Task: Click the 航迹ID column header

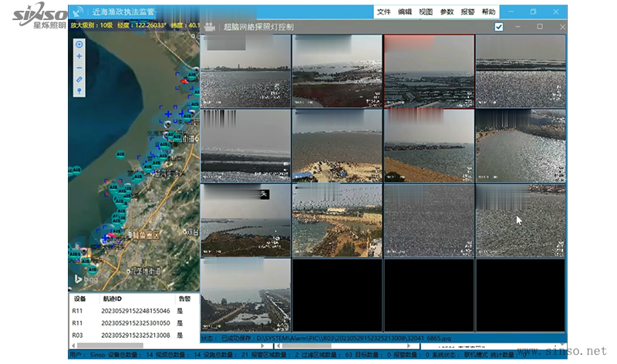Action: click(x=113, y=298)
